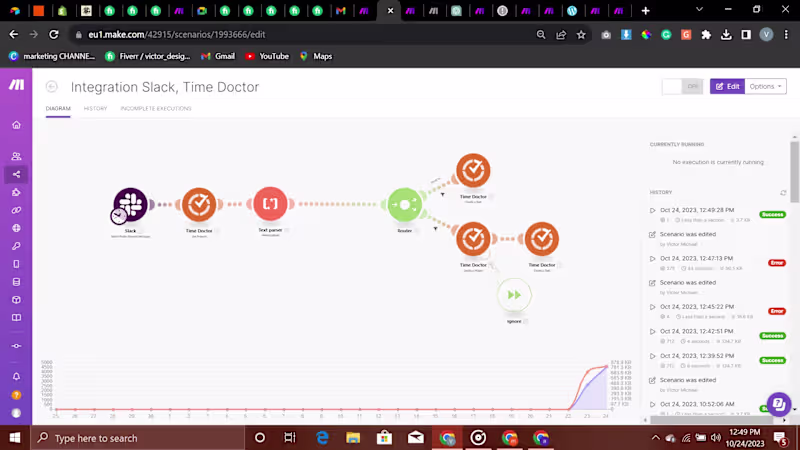Viewport: 800px width, 450px height.
Task: Open Connections link icon in the sidebar
Action: click(x=16, y=210)
